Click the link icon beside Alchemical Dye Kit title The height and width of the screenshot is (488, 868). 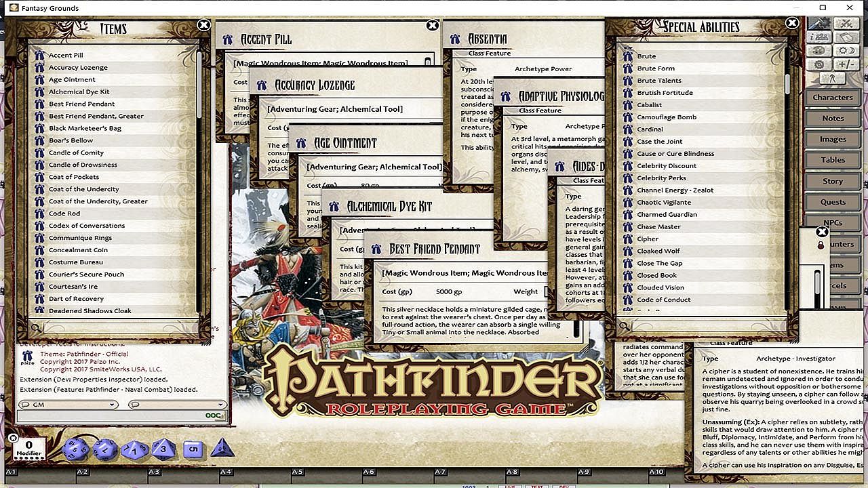click(334, 206)
